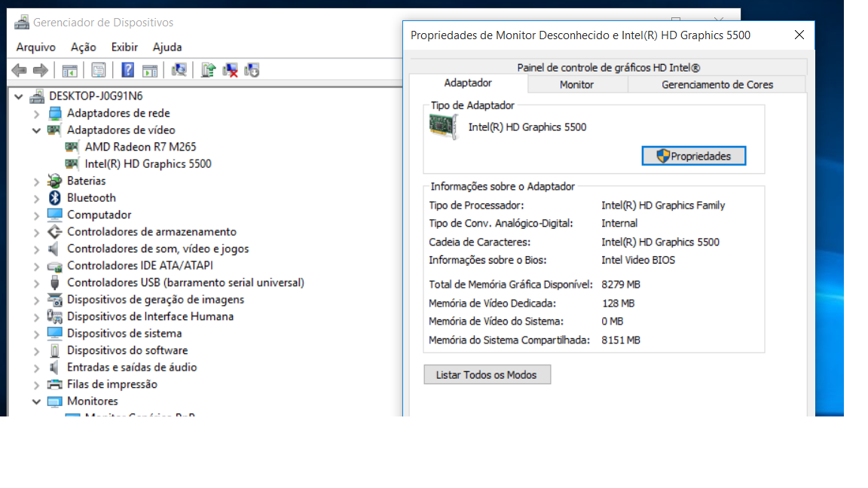Select Dispositivos de Interface Humana label
This screenshot has width=868, height=488.
pyautogui.click(x=150, y=316)
